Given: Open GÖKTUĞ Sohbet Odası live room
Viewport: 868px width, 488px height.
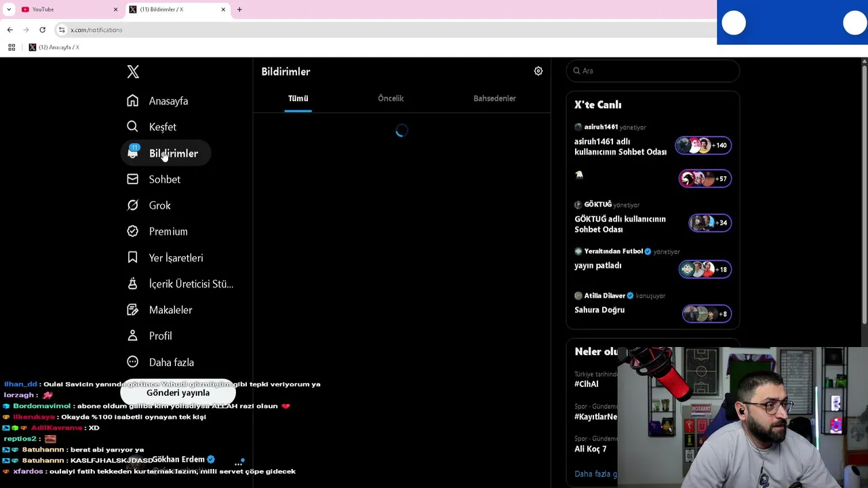Looking at the screenshot, I should [x=620, y=224].
